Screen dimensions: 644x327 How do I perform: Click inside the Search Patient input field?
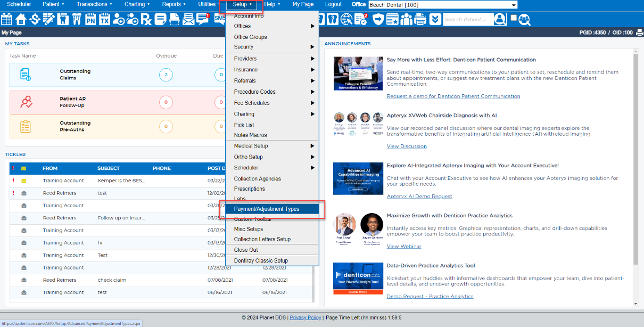tap(467, 20)
